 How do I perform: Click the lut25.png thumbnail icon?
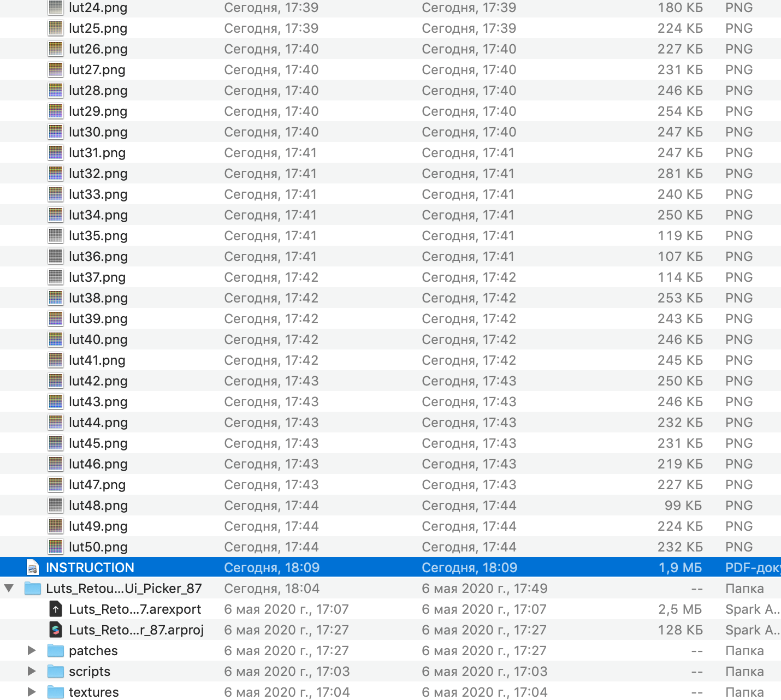[x=56, y=28]
